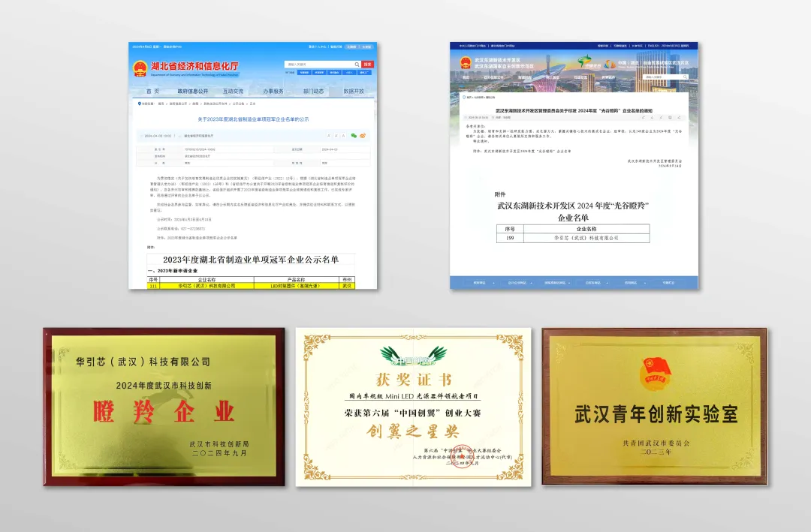Click the 获奖证书 certificate image
This screenshot has width=811, height=532.
click(413, 407)
